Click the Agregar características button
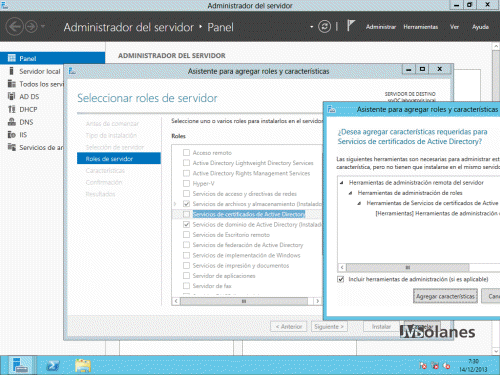500x375 pixels. point(445,296)
